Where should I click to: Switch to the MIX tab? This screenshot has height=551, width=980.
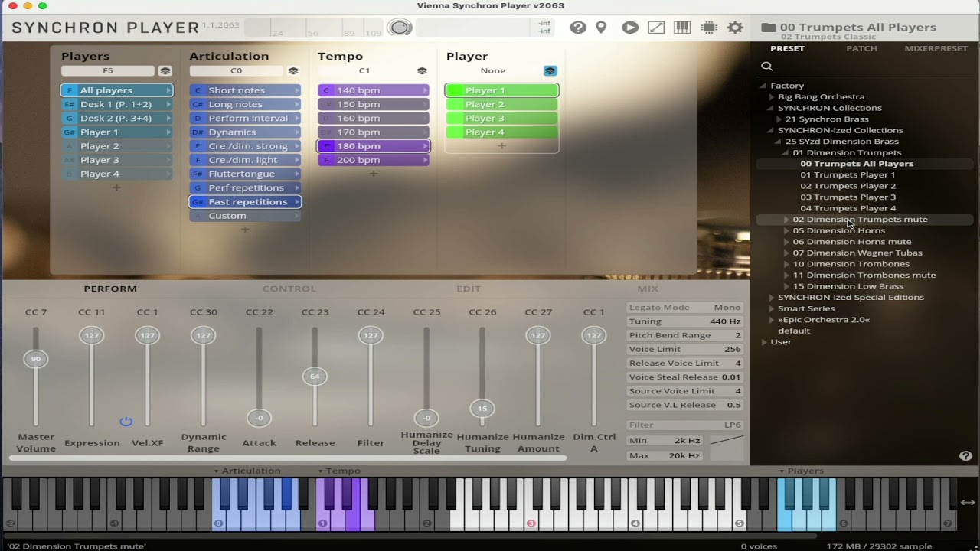648,289
